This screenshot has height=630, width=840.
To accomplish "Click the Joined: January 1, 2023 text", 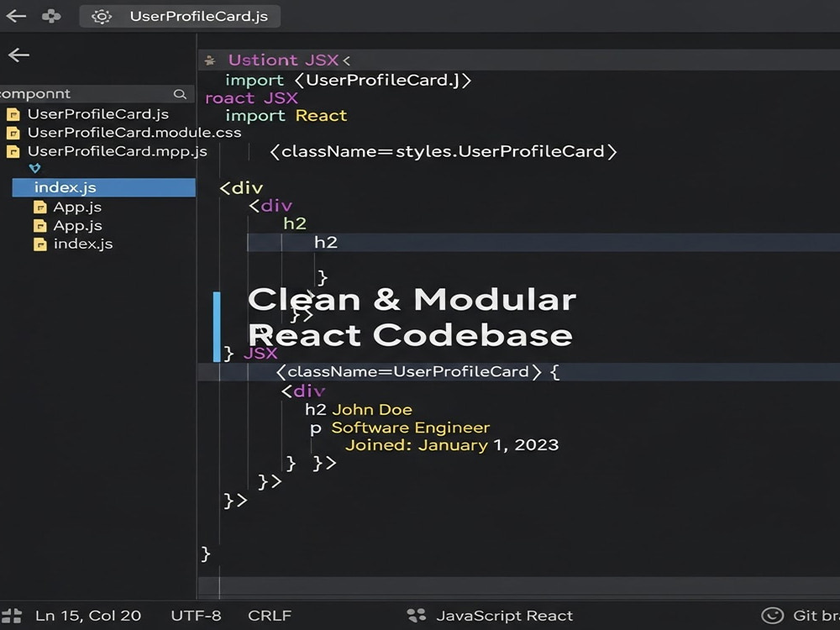I will [452, 445].
